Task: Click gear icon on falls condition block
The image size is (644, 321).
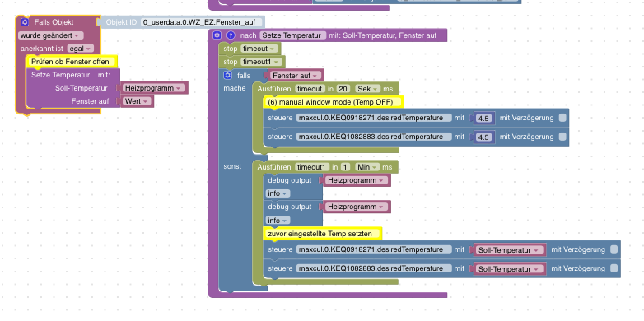Action: (228, 76)
